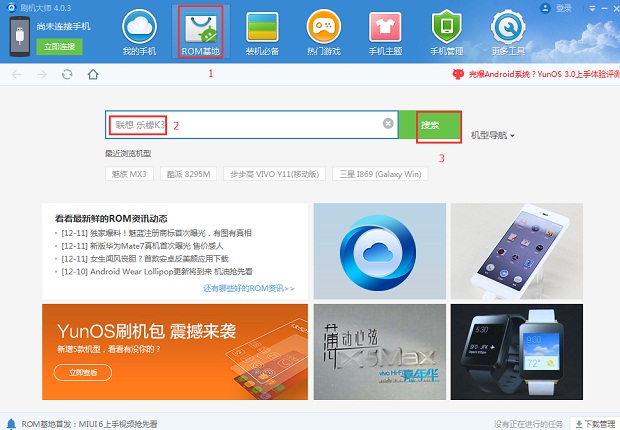Open news item Android Wear Lollipop更新将到来
Viewport: 620px width, 430px height.
click(157, 272)
